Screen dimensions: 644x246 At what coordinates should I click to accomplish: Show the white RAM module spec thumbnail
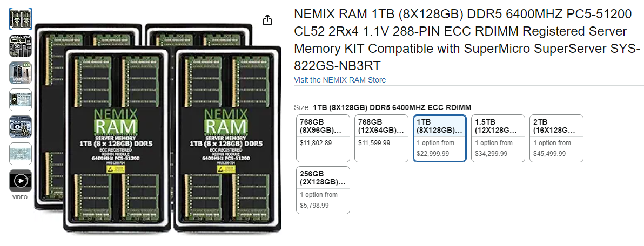point(21,100)
